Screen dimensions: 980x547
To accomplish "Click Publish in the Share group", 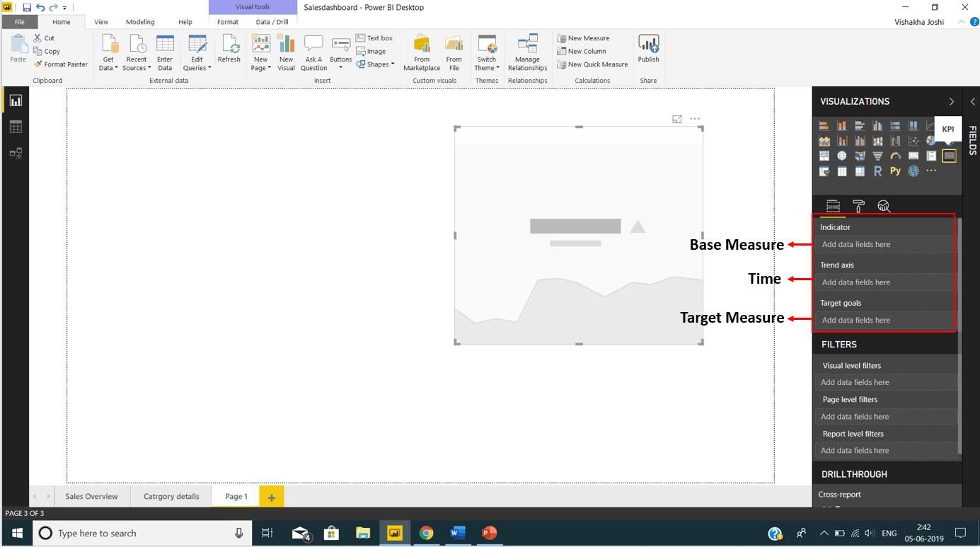I will coord(648,48).
